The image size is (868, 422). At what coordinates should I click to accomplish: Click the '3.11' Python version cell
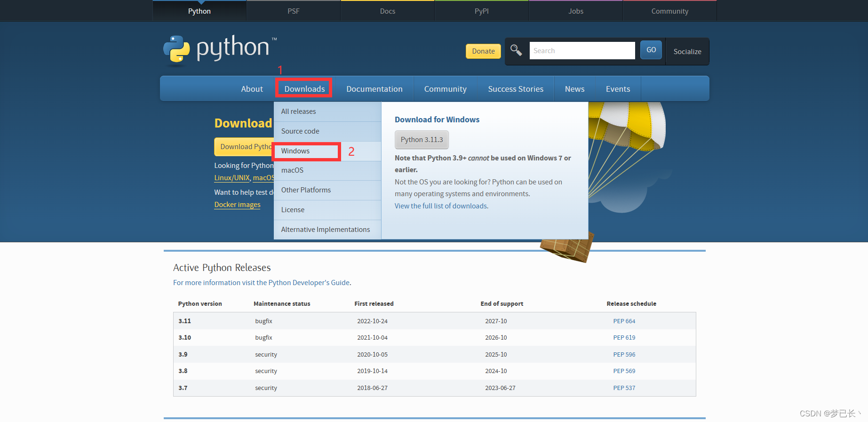[184, 321]
